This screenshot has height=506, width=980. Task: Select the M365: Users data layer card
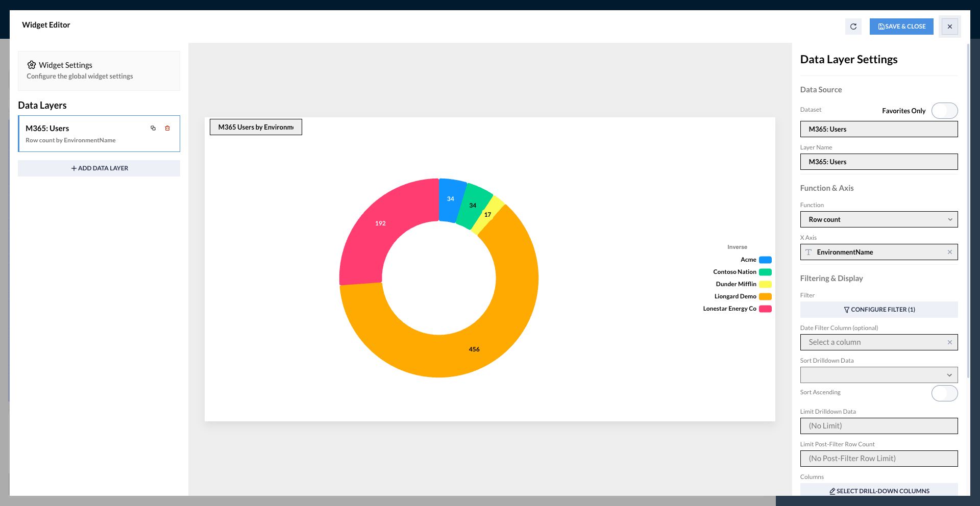click(99, 134)
